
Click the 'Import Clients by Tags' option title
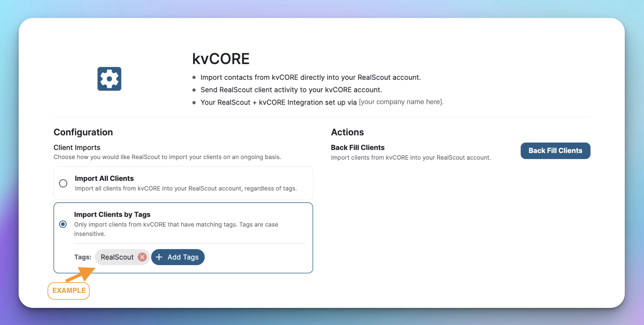(112, 214)
